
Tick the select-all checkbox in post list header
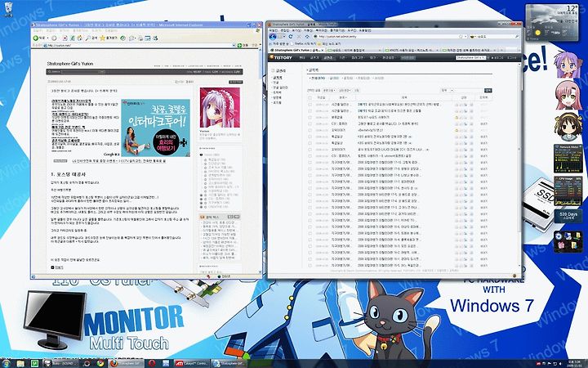310,97
